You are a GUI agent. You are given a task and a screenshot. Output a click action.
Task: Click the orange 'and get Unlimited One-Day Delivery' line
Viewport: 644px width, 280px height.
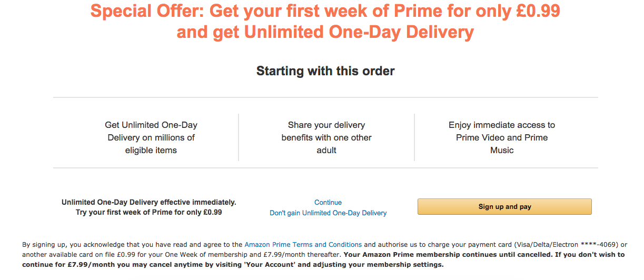[x=325, y=32]
